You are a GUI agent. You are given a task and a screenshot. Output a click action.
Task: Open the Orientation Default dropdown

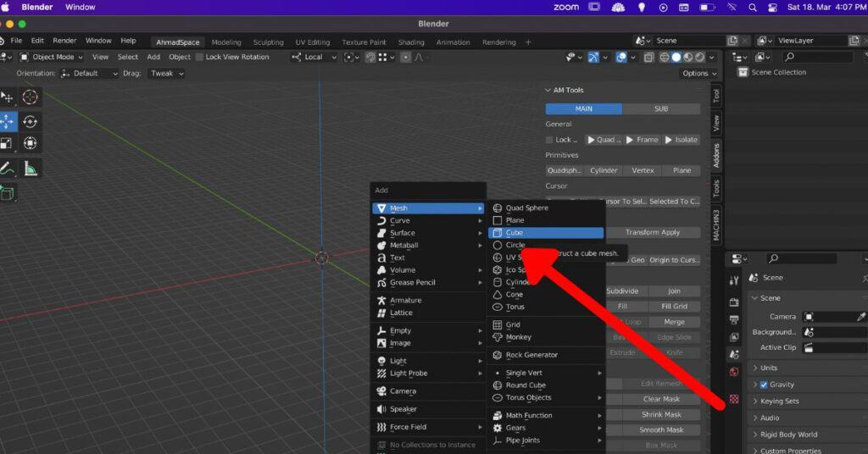pos(89,73)
